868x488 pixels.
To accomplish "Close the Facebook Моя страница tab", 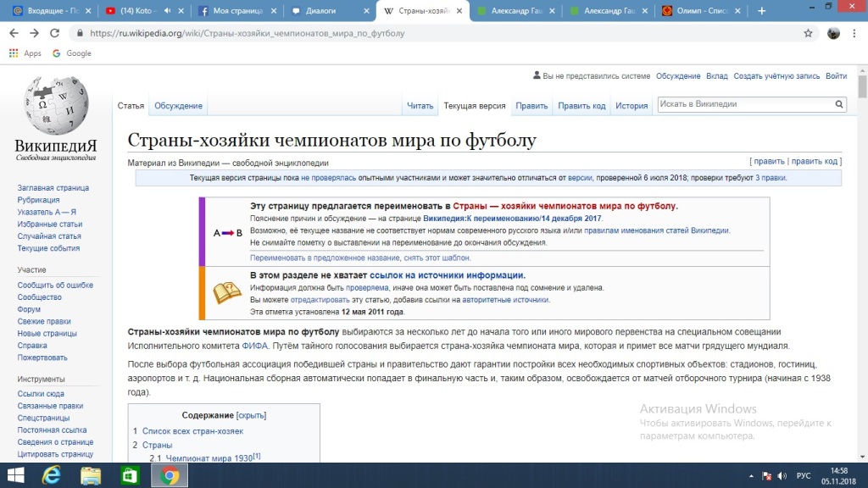I will pos(274,10).
